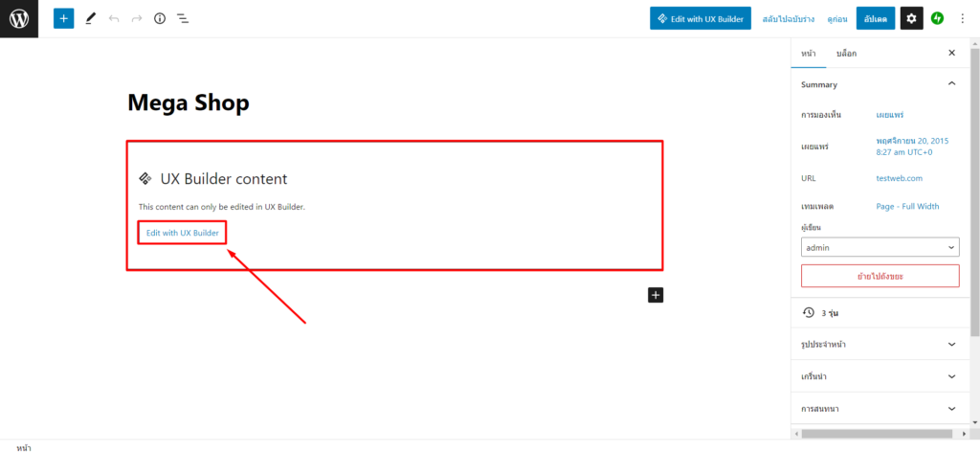Screen dimensions: 980x452
Task: Click ย้ายไปถังขยะ move to trash button
Action: click(x=880, y=276)
